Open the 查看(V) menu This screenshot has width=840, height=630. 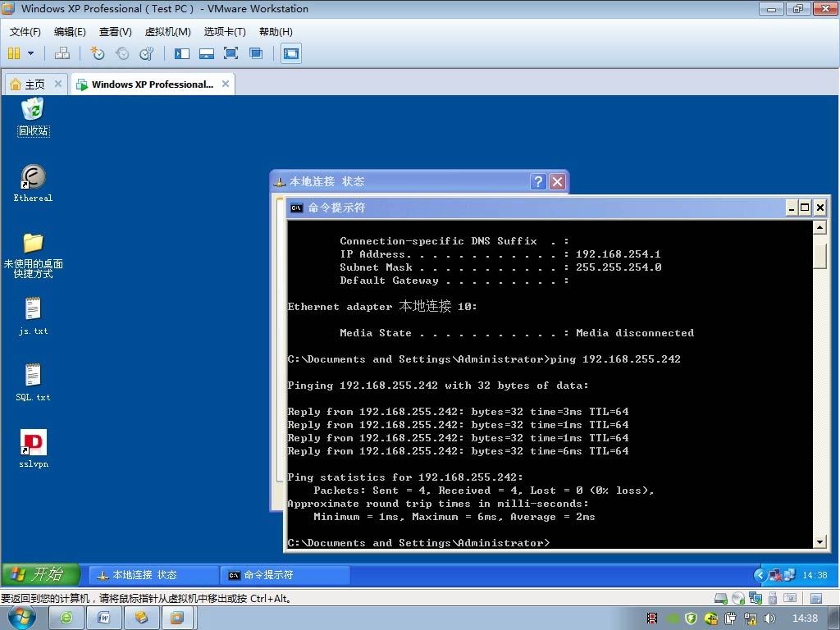click(115, 32)
